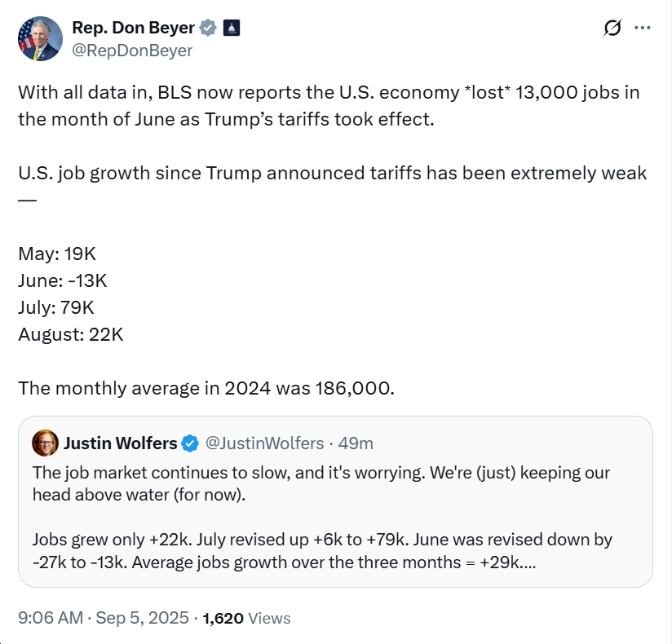The image size is (672, 644).
Task: Click the government Capitol affiliation badge
Action: [232, 28]
